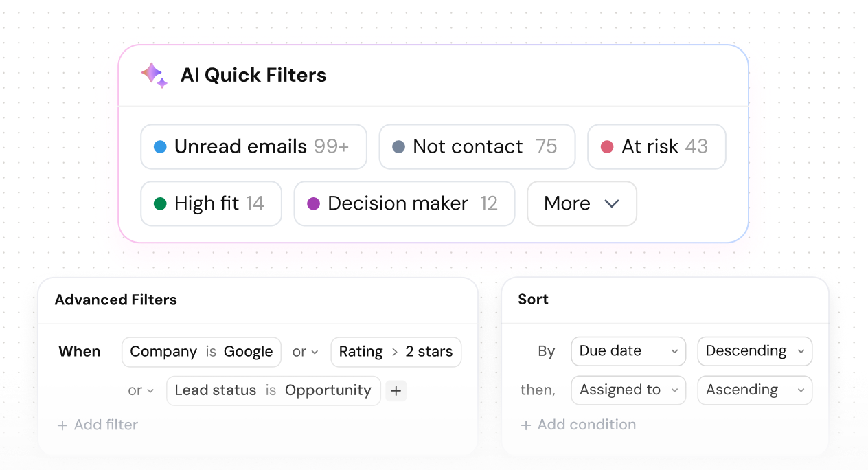Image resolution: width=868 pixels, height=470 pixels.
Task: Click the green dot on High fit
Action: tap(160, 203)
